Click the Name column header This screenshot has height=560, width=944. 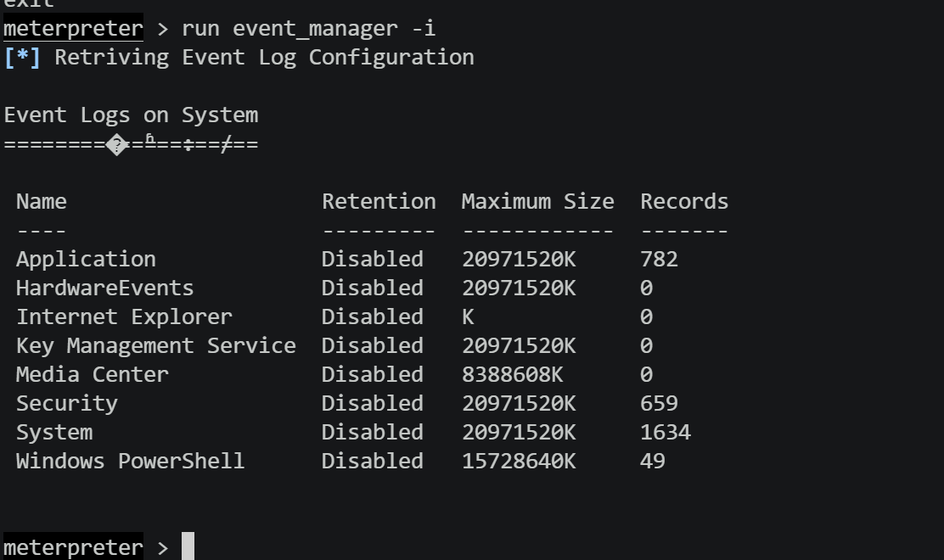click(x=42, y=201)
